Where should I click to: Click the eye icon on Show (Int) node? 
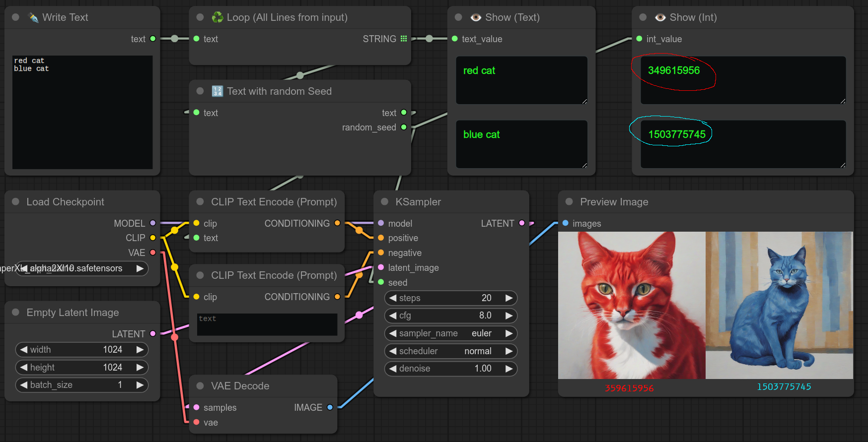[x=660, y=18]
